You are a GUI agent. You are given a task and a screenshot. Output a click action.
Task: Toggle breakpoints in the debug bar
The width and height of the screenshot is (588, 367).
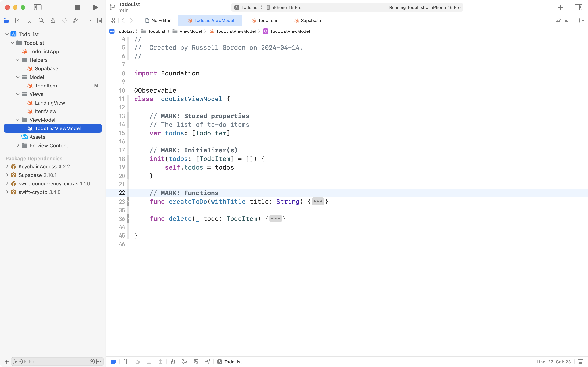click(x=113, y=361)
